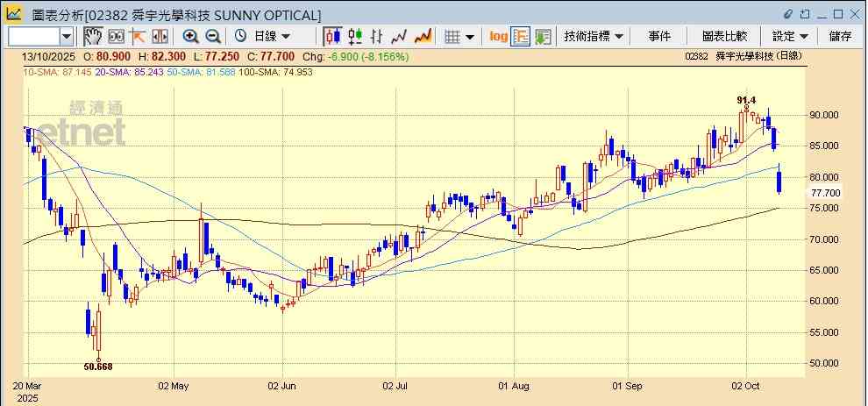Switch to red-blue candlestick chart style

point(332,36)
